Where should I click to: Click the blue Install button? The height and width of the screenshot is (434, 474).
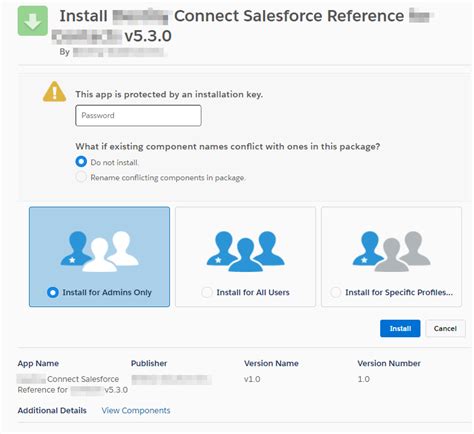(400, 328)
